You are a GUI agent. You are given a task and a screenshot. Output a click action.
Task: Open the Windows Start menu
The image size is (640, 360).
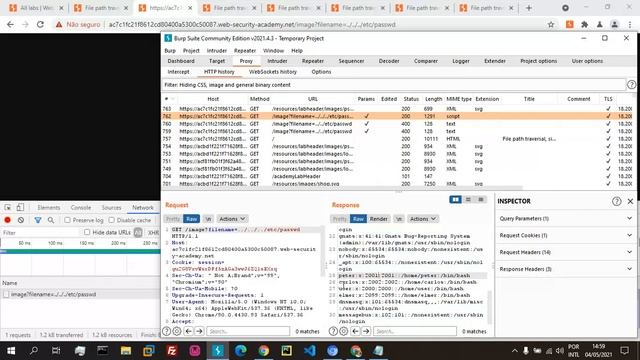pyautogui.click(x=11, y=350)
